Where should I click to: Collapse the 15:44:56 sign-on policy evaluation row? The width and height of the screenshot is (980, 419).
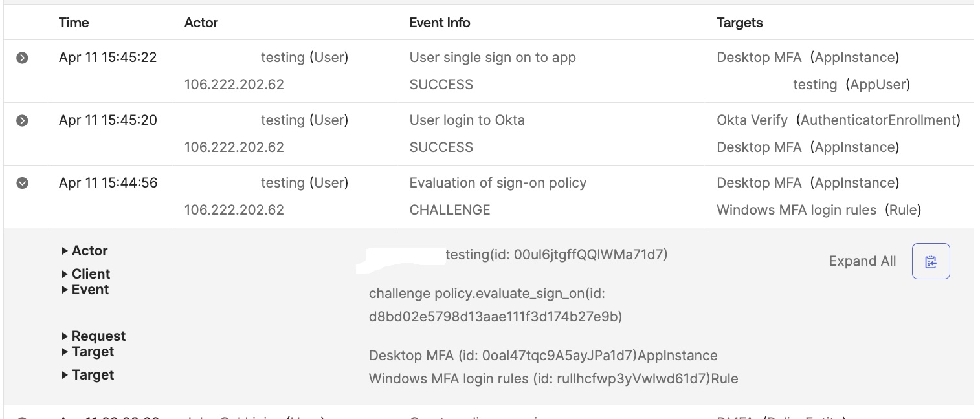[x=22, y=184]
